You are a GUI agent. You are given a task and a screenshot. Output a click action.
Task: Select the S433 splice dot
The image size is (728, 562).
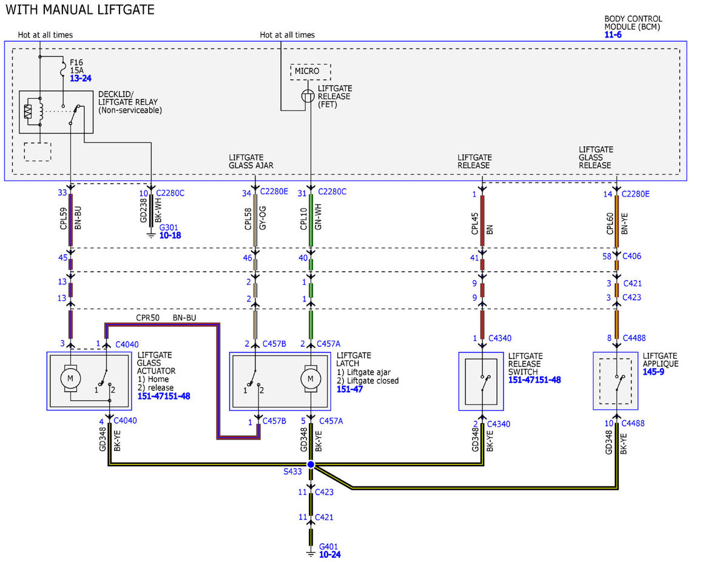(x=311, y=464)
